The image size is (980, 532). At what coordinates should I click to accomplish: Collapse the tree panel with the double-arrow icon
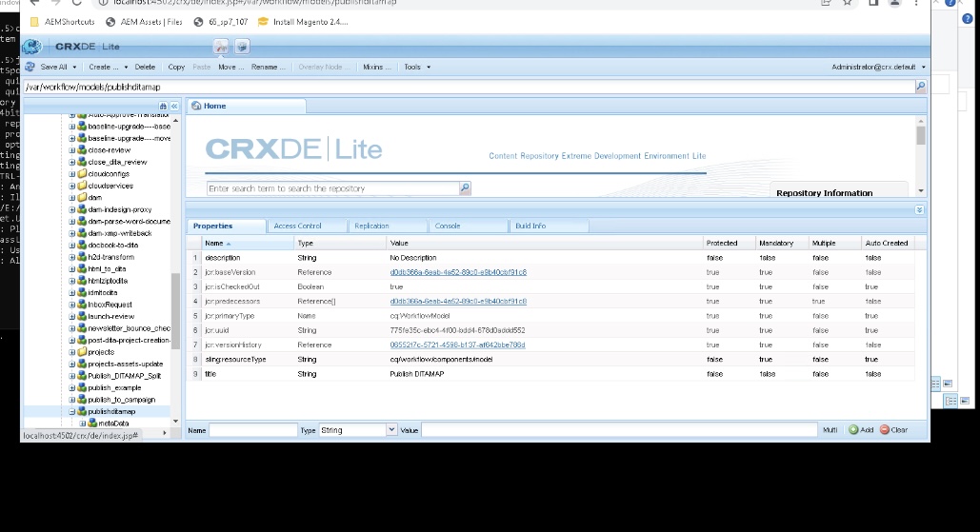(x=173, y=106)
